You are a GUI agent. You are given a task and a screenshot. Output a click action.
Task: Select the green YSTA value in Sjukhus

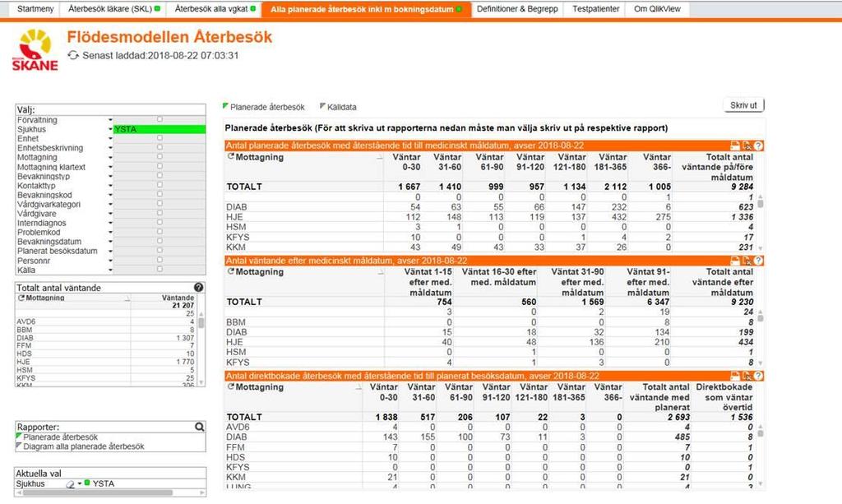160,129
